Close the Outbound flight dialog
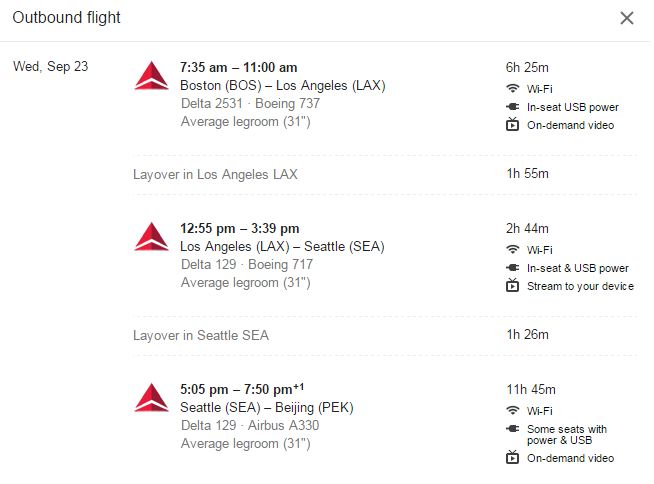The image size is (654, 484). coord(627,18)
